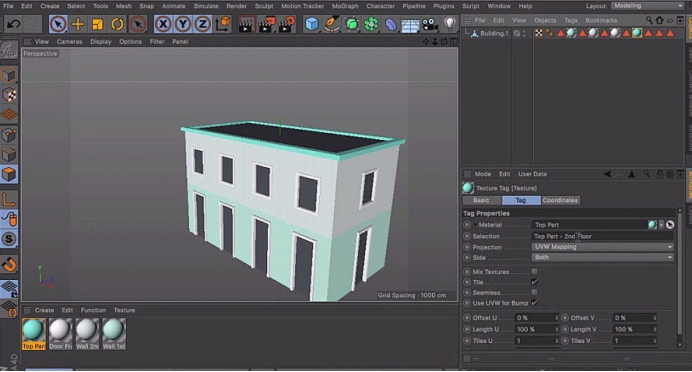
Task: Click the Camera object icon
Action: pyautogui.click(x=429, y=24)
